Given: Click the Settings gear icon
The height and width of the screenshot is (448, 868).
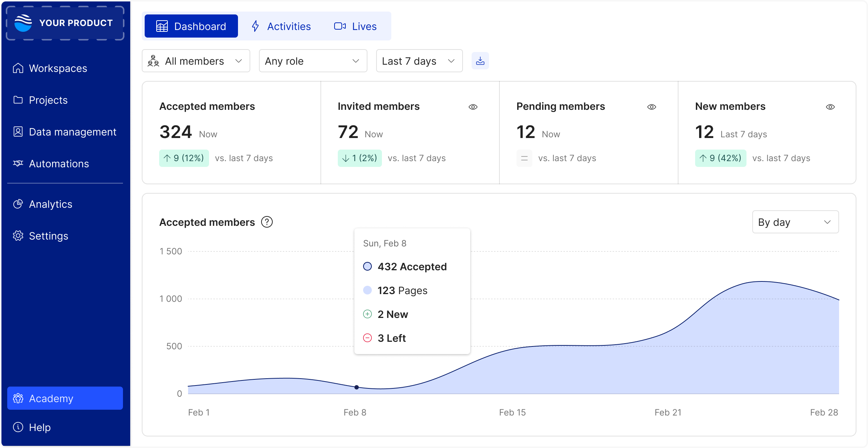Looking at the screenshot, I should coord(18,236).
